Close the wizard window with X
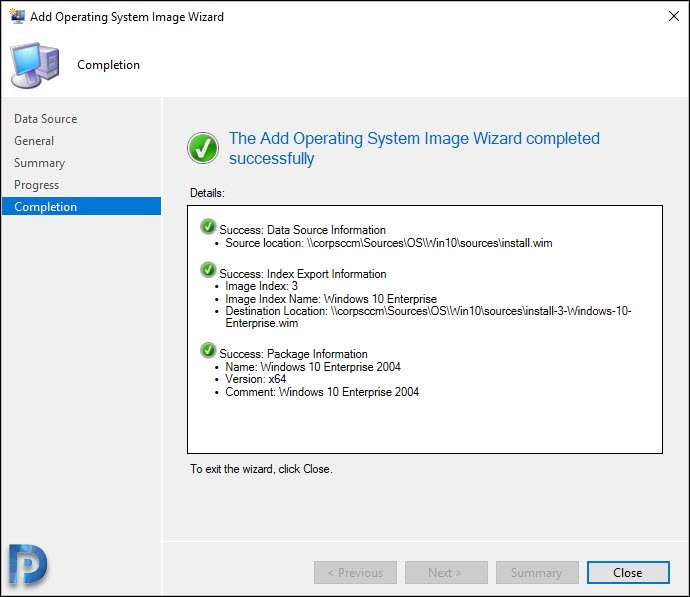This screenshot has width=690, height=597. point(673,16)
